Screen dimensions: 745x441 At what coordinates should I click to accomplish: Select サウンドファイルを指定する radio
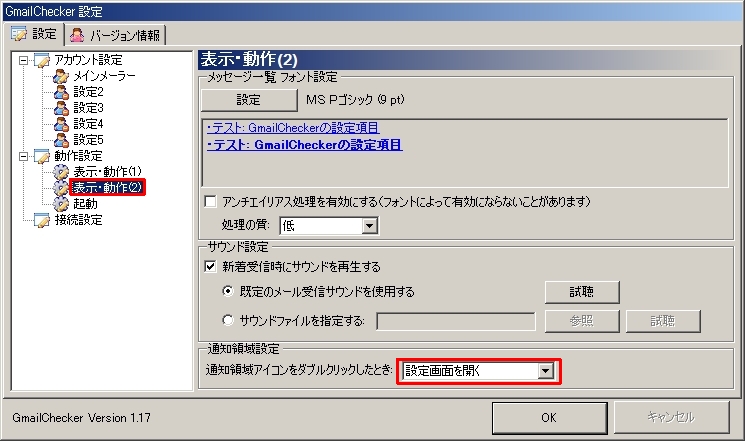tap(228, 320)
